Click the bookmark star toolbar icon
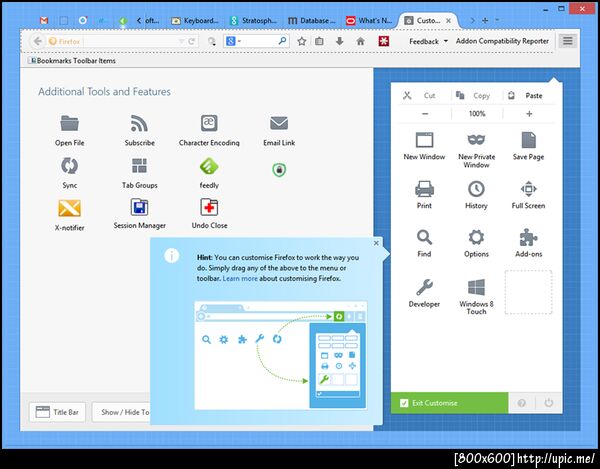This screenshot has height=469, width=600. [302, 41]
